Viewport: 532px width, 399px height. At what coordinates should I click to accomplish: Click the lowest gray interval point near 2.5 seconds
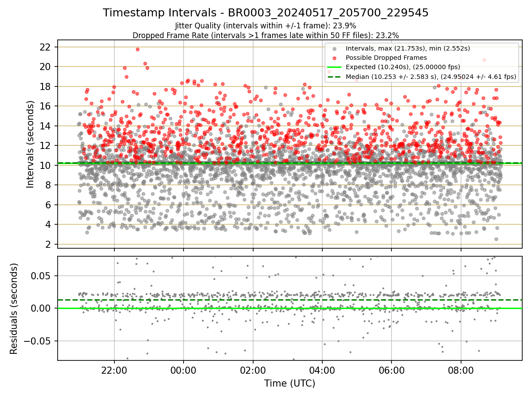point(496,239)
